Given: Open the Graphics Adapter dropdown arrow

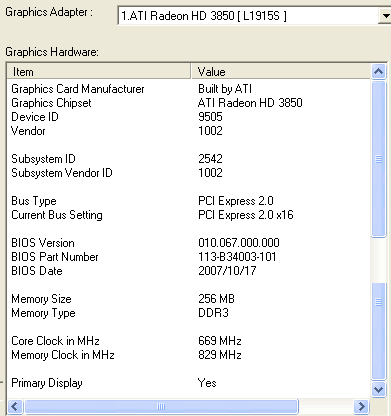Looking at the screenshot, I should click(385, 16).
